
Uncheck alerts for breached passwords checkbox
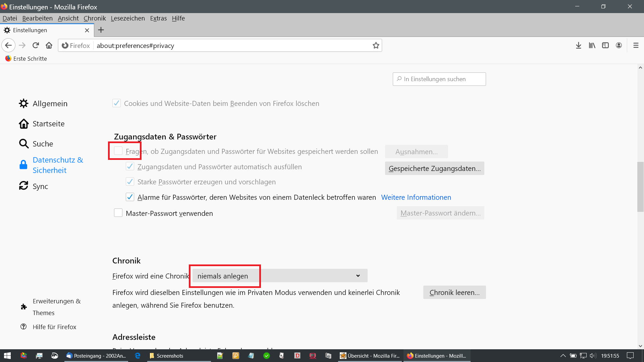[x=130, y=197]
